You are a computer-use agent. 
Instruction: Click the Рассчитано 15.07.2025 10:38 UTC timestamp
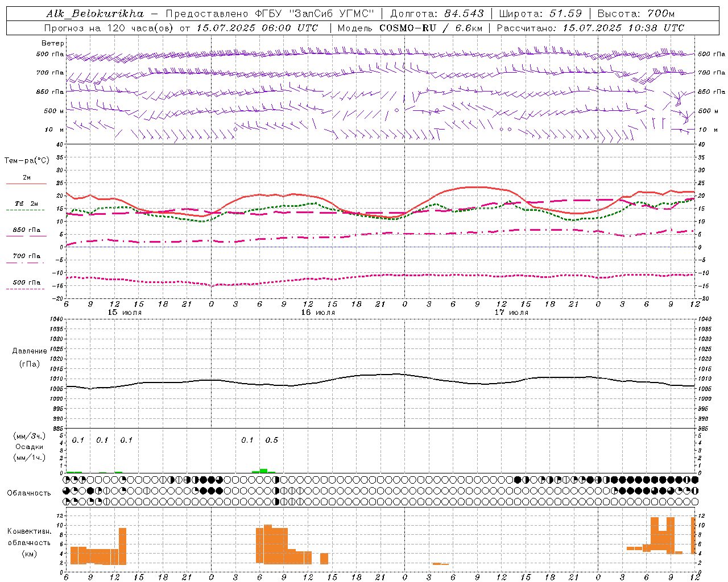point(590,28)
